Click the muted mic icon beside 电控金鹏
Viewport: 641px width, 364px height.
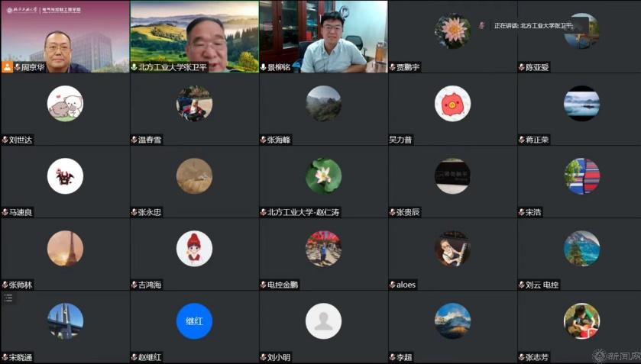[x=264, y=285]
